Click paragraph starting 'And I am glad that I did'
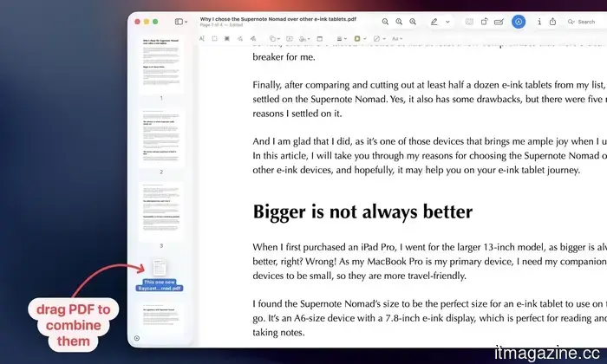This screenshot has height=364, width=607. pyautogui.click(x=430, y=155)
